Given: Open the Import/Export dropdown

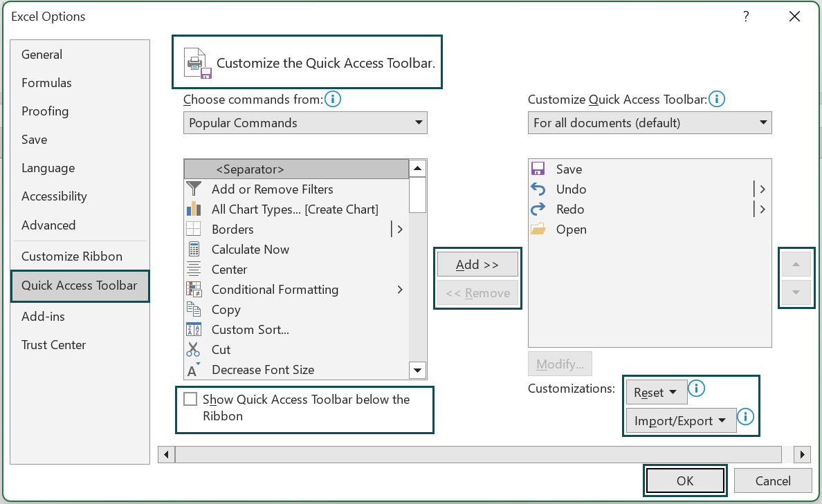Looking at the screenshot, I should [x=680, y=420].
